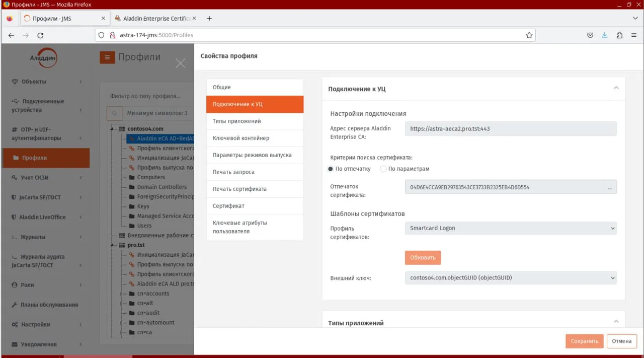Select the 'По параметрам' radio button
Image resolution: width=644 pixels, height=358 pixels.
coord(383,169)
